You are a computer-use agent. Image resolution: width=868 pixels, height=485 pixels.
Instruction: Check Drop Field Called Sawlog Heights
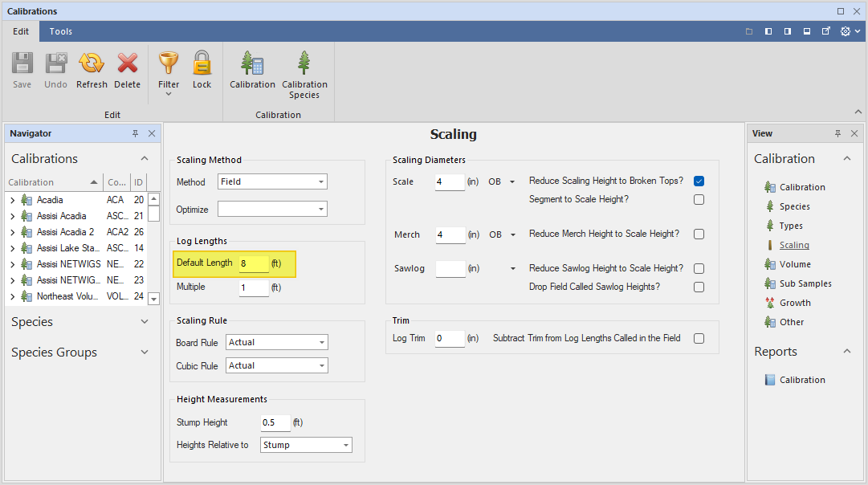pyautogui.click(x=699, y=287)
